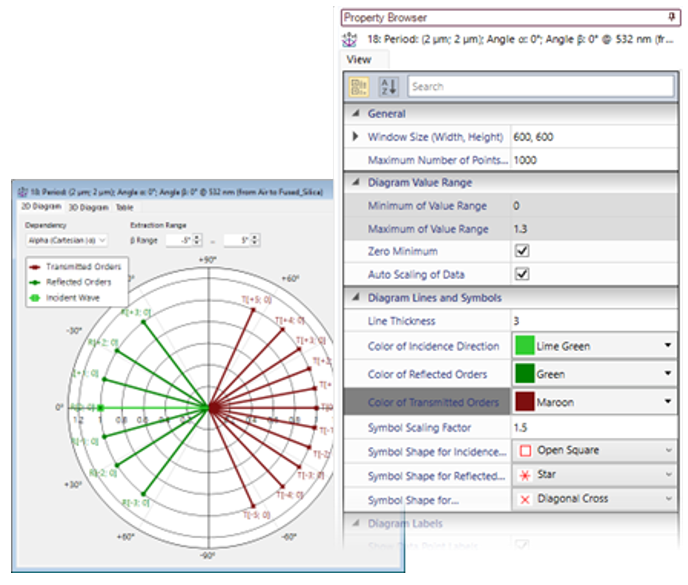Screen dimensions: 688x585
Task: Uncheck Auto Scaling of Data
Action: click(521, 274)
